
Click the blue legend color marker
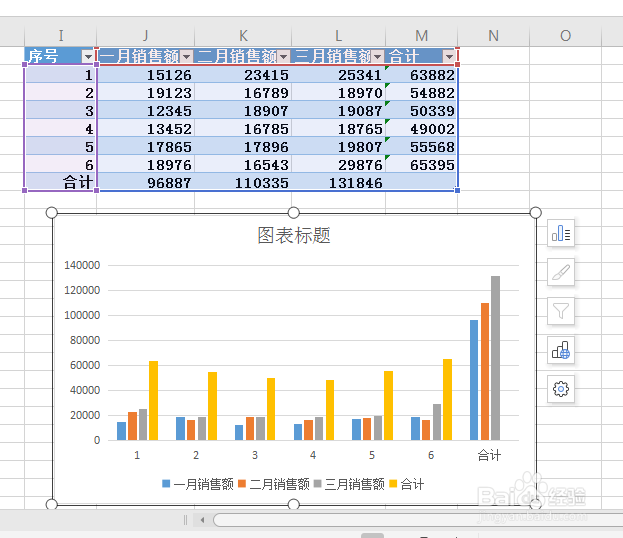click(x=166, y=484)
